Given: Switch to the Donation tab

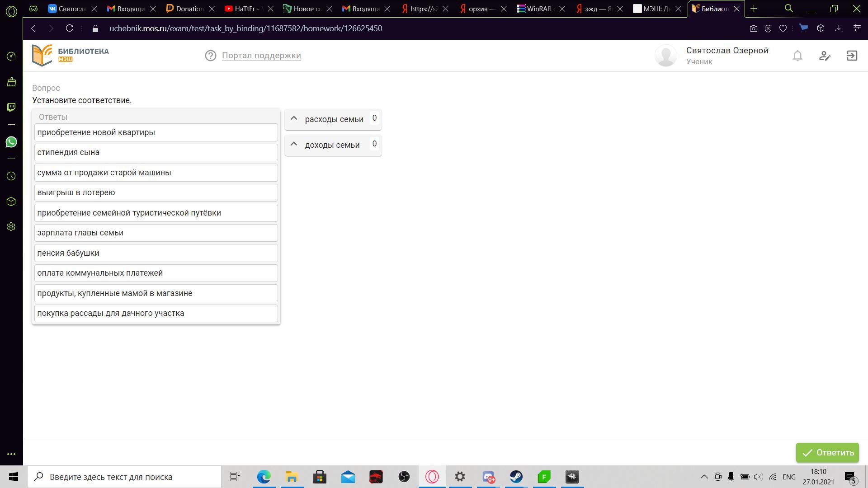Looking at the screenshot, I should pos(188,9).
